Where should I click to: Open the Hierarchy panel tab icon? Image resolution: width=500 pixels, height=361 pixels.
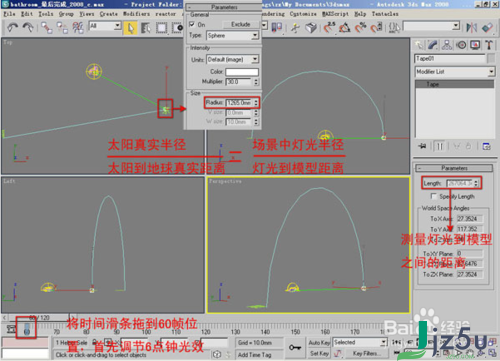(x=447, y=45)
